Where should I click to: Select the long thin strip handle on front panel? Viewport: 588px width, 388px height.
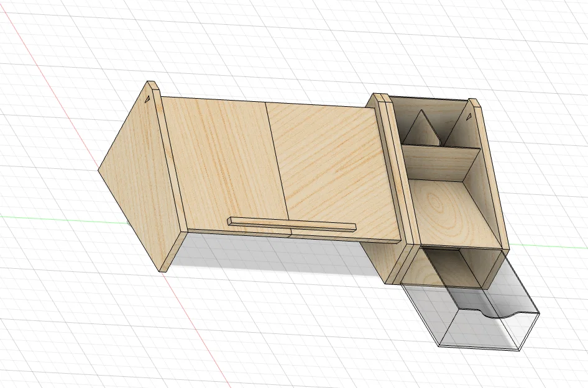[x=292, y=224]
